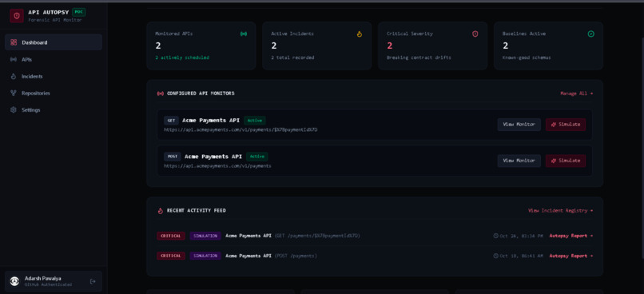Open the View Incident Registry link
Viewport: 644px width, 294px height.
(561, 211)
